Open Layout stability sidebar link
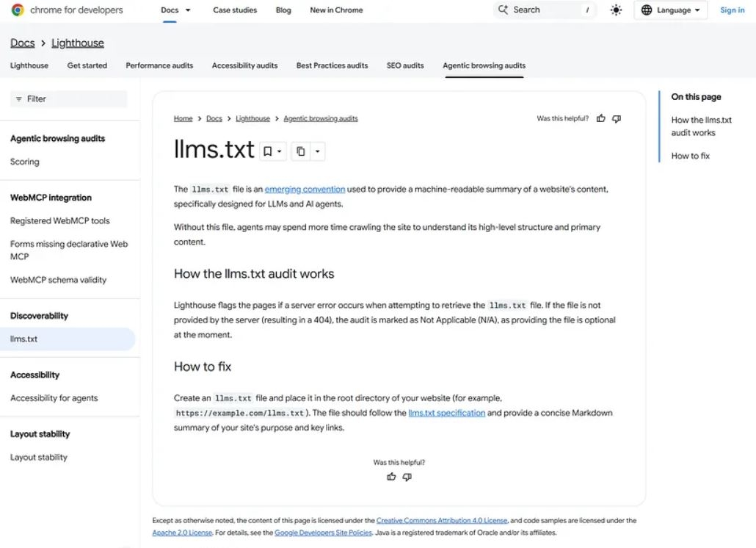This screenshot has height=548, width=756. [x=39, y=458]
